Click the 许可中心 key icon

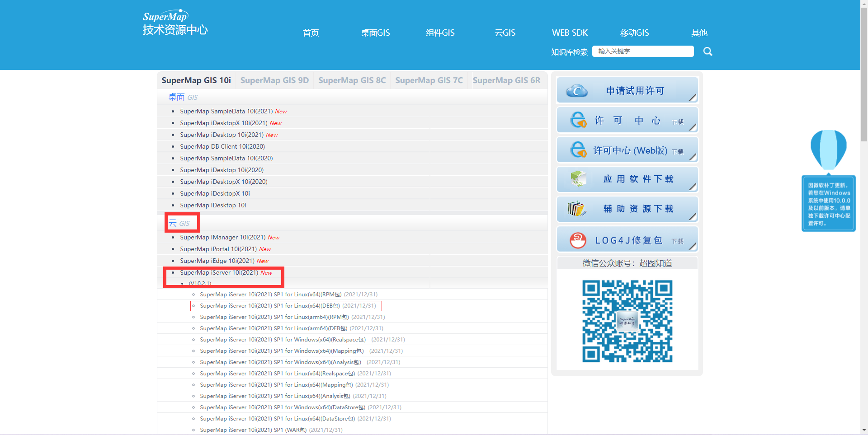tap(578, 120)
